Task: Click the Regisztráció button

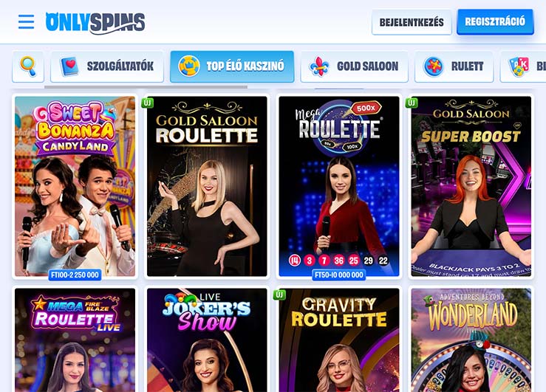Action: point(495,21)
